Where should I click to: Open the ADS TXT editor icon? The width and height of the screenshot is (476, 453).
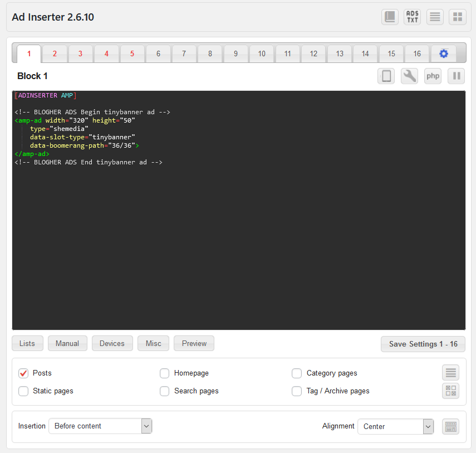click(412, 17)
